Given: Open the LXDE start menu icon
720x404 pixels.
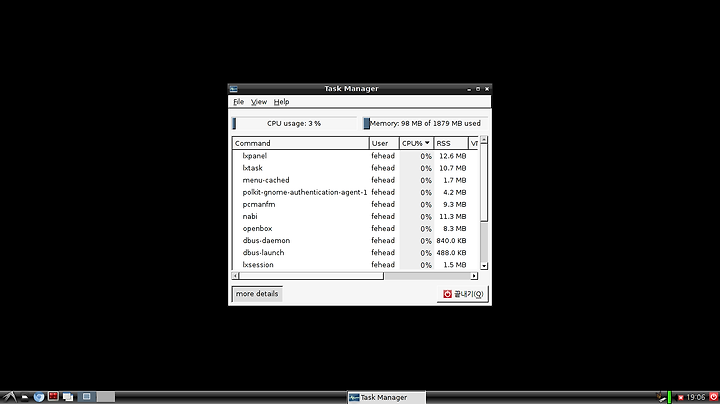Looking at the screenshot, I should [9, 397].
